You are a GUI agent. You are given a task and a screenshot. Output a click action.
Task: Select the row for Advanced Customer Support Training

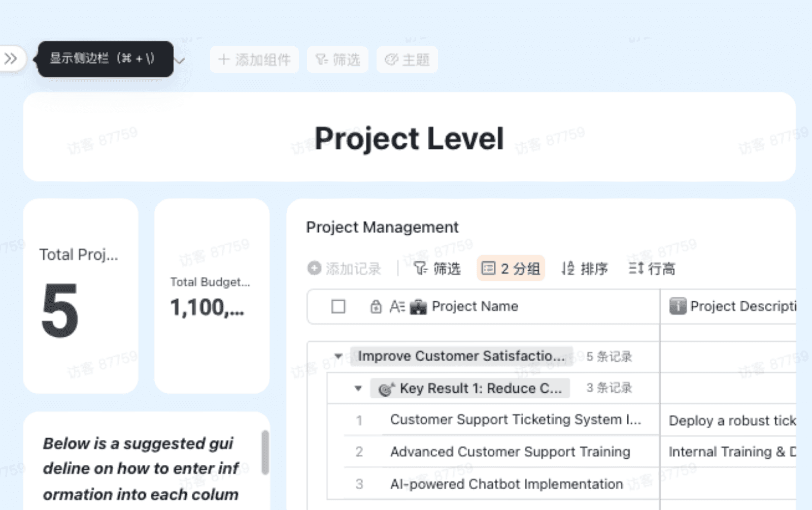pos(359,452)
